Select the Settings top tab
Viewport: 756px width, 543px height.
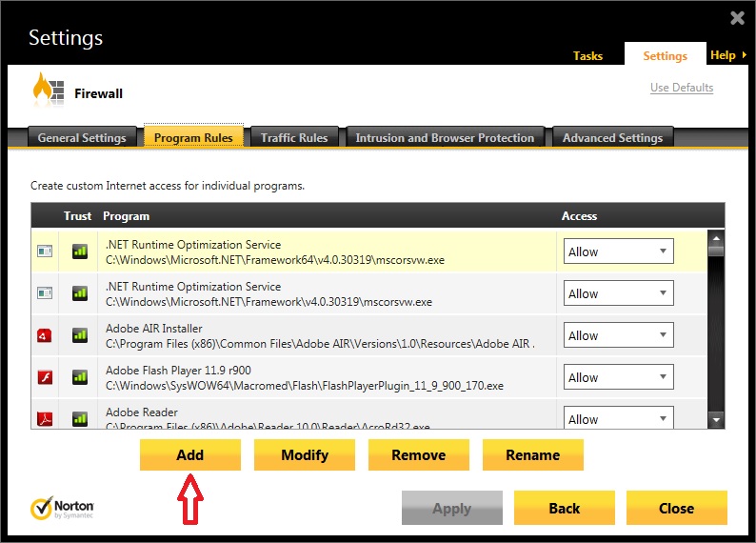pyautogui.click(x=665, y=55)
